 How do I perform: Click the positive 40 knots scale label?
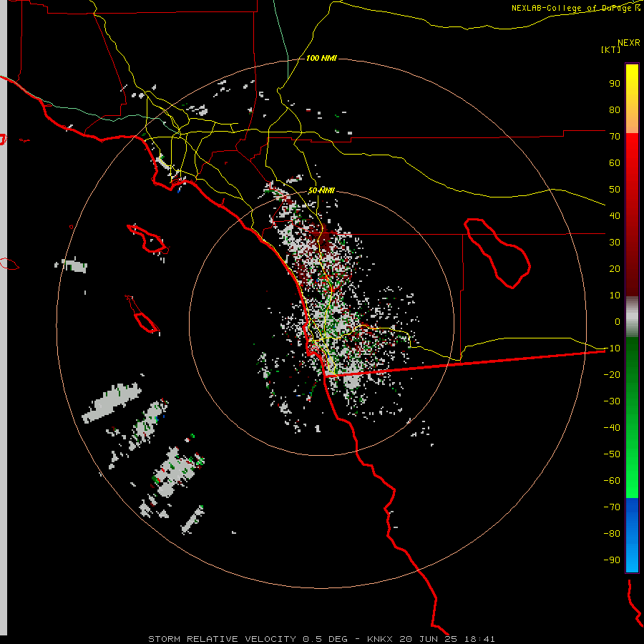coord(615,216)
